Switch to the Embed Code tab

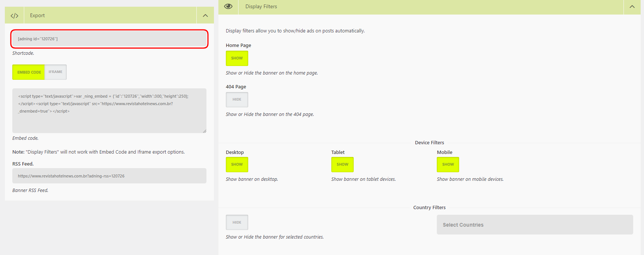click(29, 72)
